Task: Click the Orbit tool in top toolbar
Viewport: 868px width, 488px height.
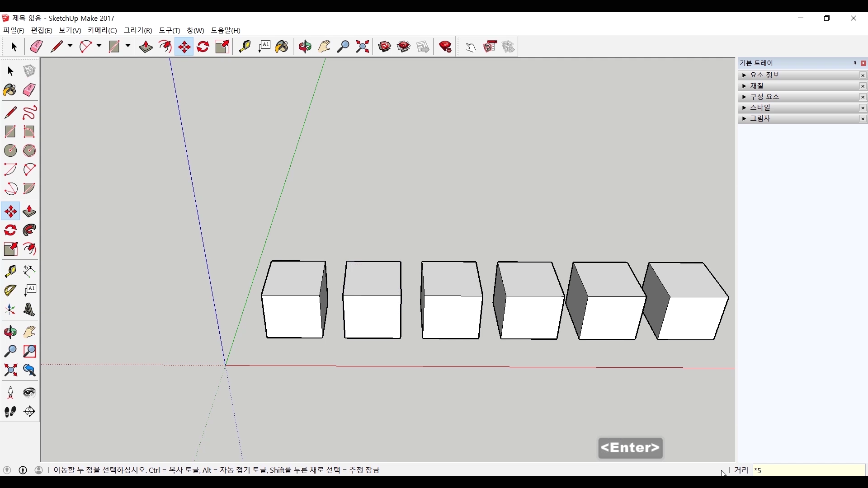Action: pyautogui.click(x=305, y=47)
